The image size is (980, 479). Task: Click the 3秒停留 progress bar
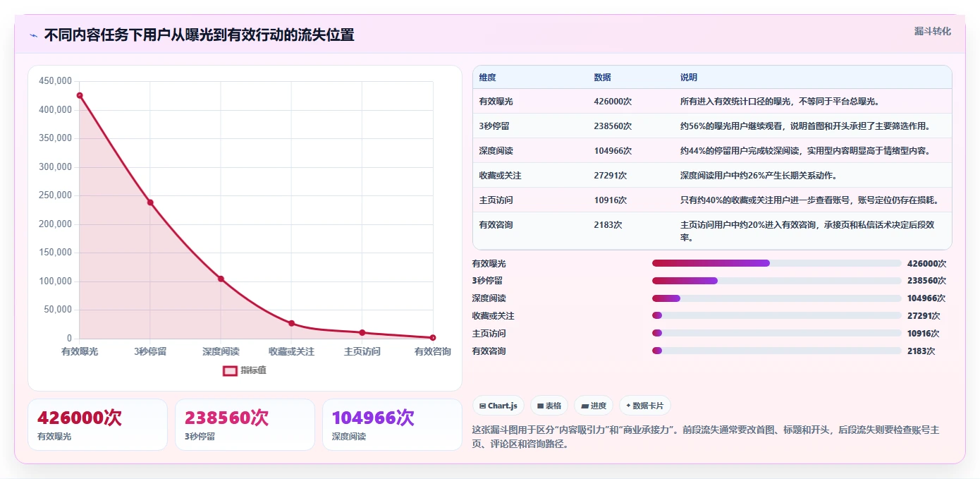[777, 281]
